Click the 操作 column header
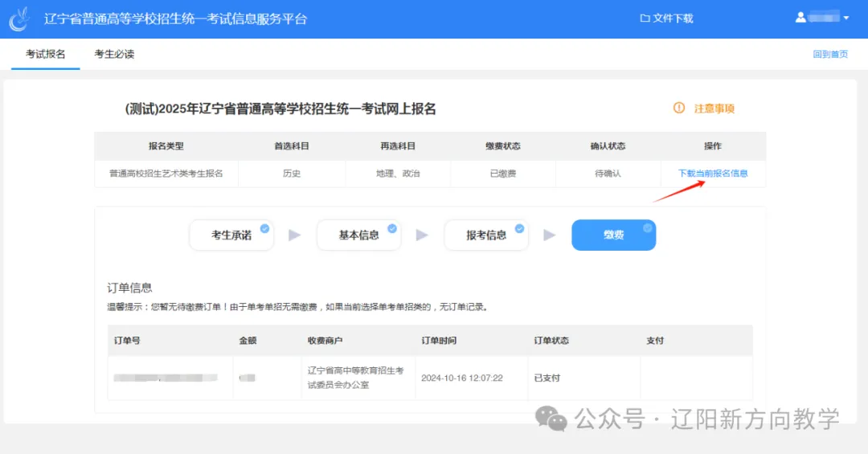The width and height of the screenshot is (868, 454). pos(713,146)
